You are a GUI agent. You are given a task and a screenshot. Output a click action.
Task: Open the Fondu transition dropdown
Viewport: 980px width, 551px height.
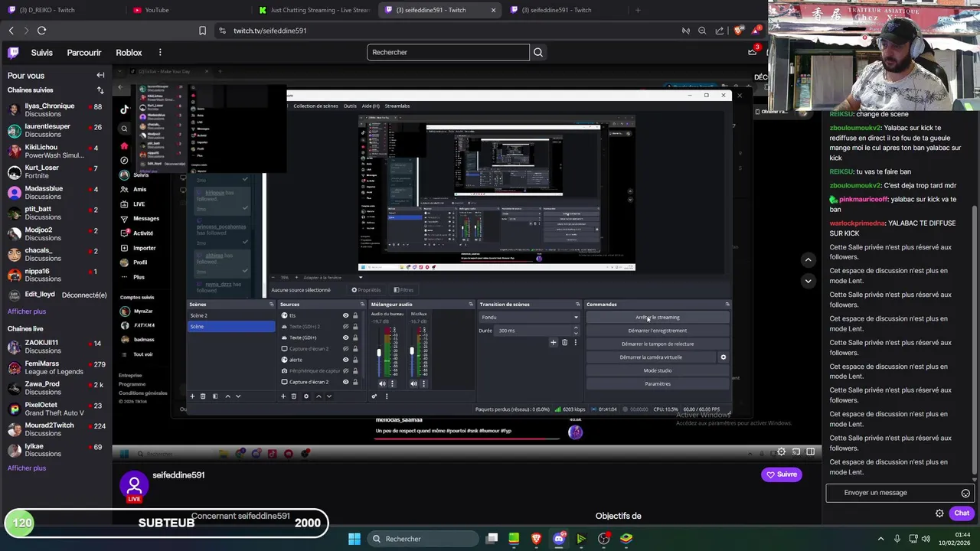pyautogui.click(x=528, y=317)
